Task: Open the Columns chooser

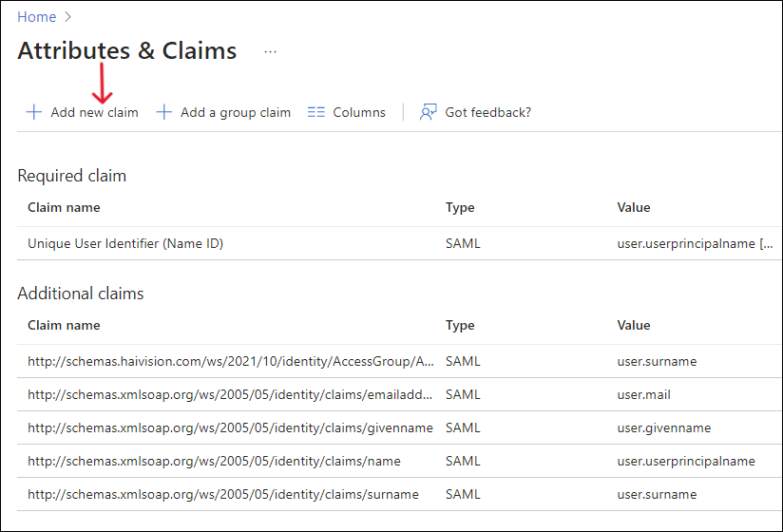Action: pos(358,112)
